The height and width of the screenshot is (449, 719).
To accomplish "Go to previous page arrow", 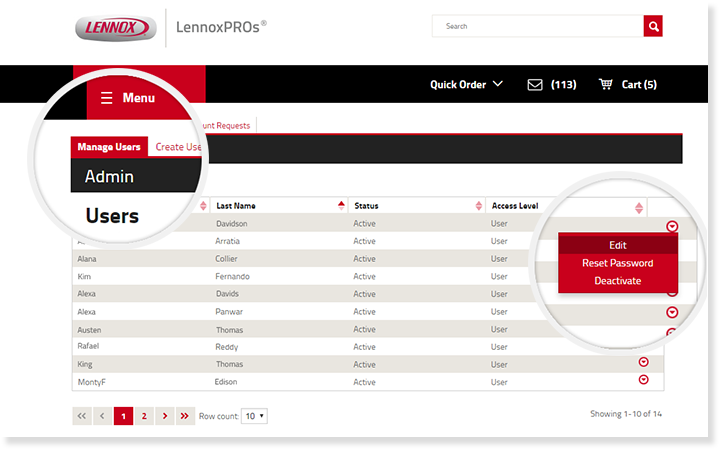I will coord(102,416).
